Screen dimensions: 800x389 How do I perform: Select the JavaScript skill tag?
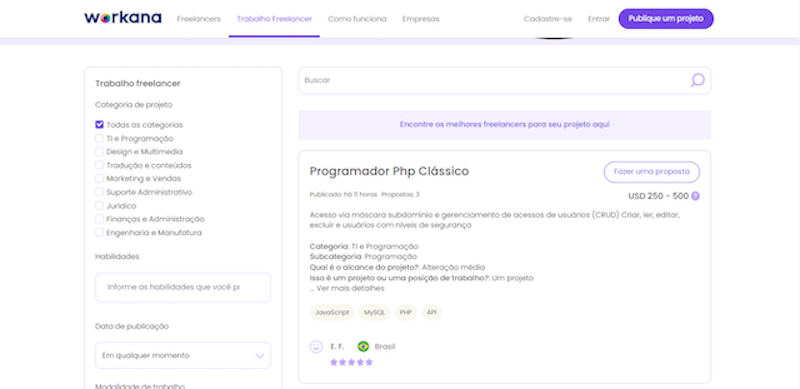coord(332,312)
